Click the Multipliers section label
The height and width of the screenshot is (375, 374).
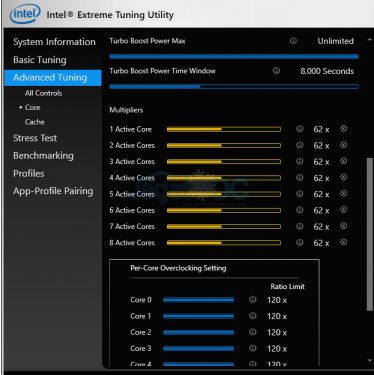[x=126, y=110]
